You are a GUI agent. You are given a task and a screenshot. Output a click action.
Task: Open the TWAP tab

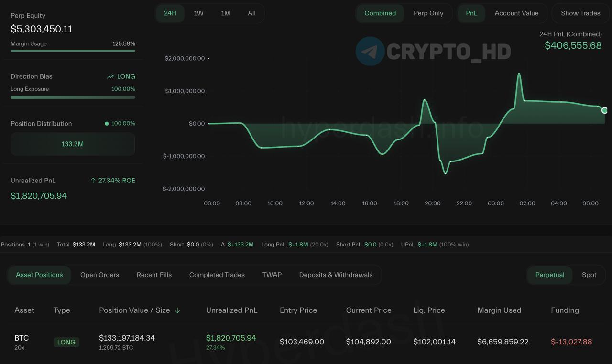point(272,275)
